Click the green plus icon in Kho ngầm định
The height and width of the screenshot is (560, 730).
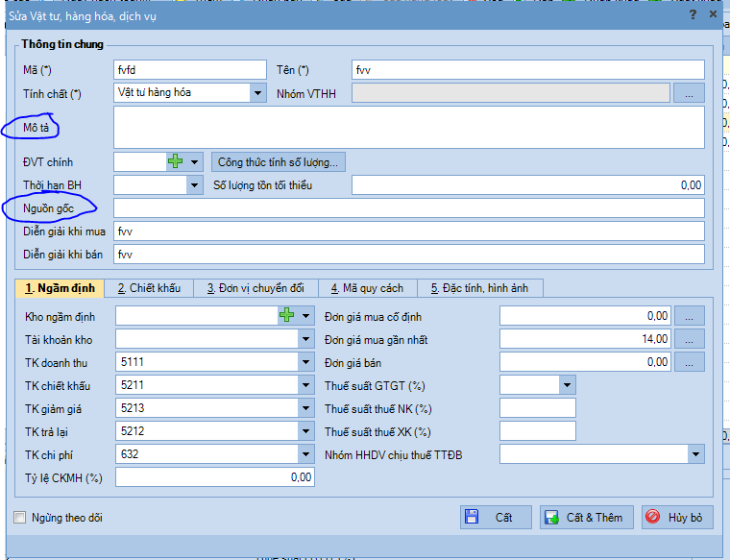click(287, 315)
